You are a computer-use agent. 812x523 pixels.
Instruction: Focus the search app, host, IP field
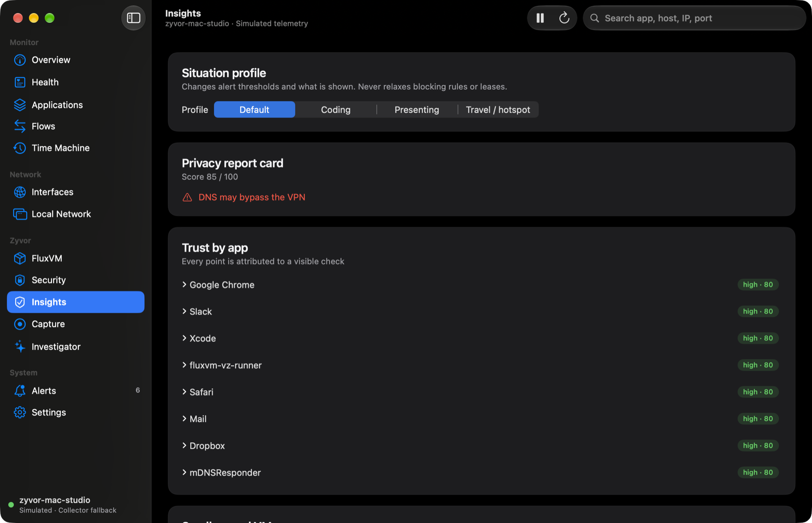click(694, 18)
